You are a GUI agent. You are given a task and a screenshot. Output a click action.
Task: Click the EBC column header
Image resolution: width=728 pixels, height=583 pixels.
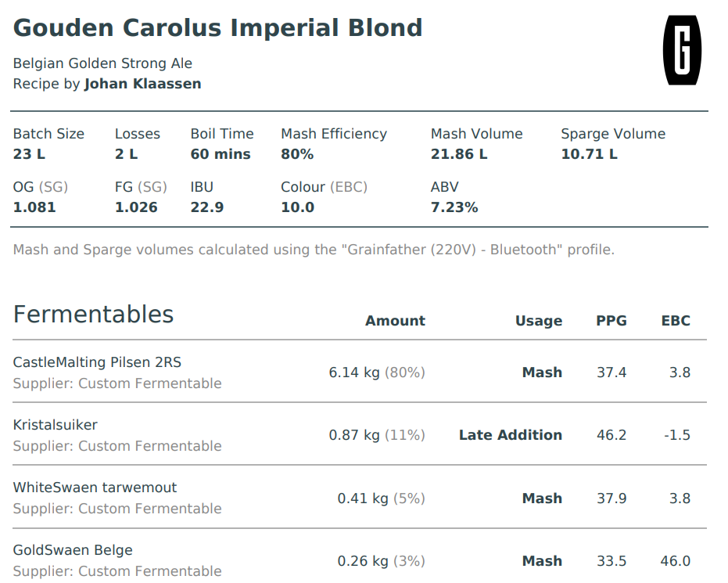676,321
